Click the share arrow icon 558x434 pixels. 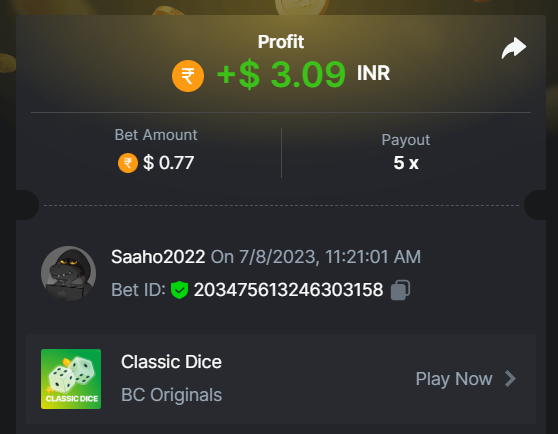pos(514,48)
